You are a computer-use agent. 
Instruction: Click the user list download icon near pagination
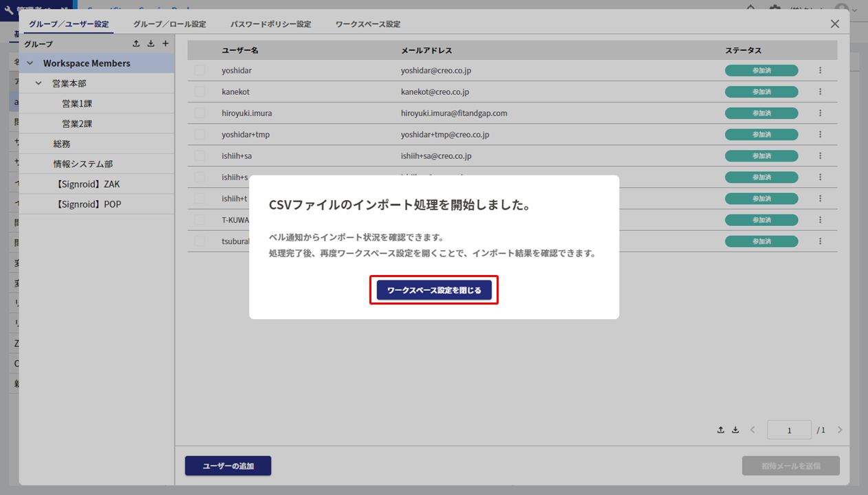tap(735, 430)
